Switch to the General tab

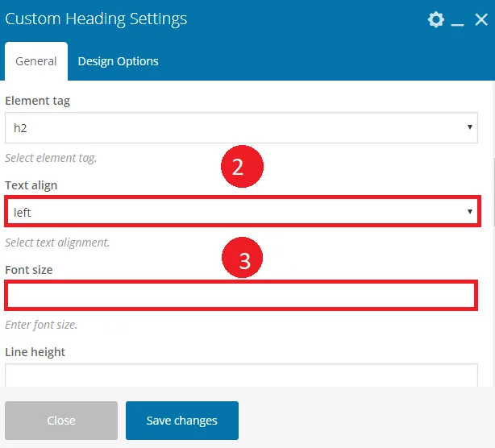click(36, 61)
